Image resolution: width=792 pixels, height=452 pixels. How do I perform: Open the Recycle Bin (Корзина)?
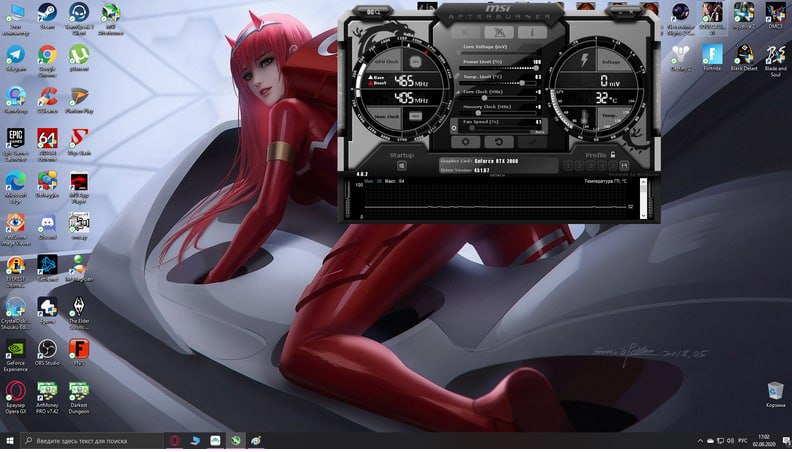pos(775,395)
